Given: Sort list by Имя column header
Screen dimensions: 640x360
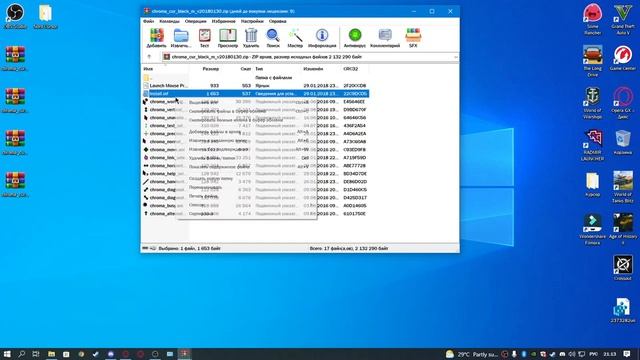Looking at the screenshot, I should point(148,69).
